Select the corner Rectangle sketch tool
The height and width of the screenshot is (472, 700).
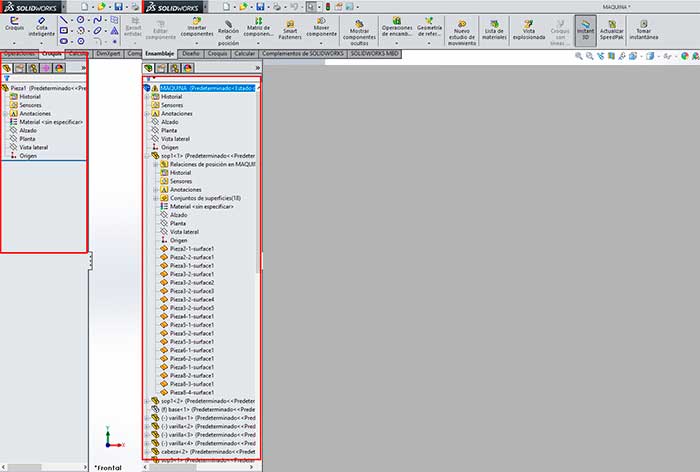64,30
